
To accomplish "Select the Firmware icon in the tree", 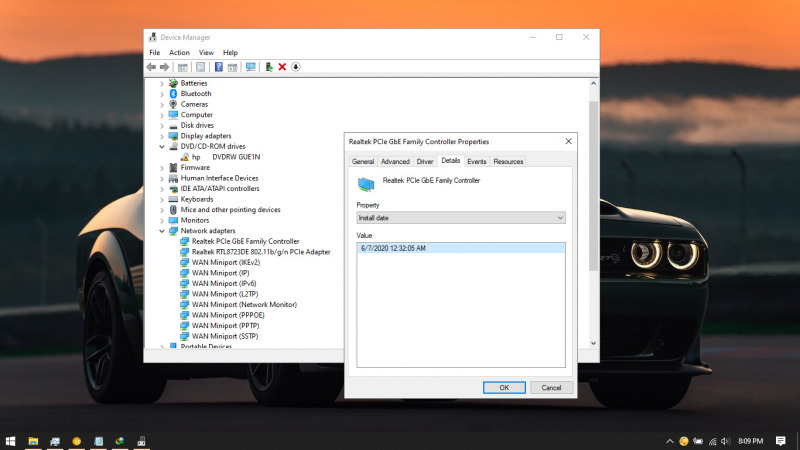I will 173,167.
